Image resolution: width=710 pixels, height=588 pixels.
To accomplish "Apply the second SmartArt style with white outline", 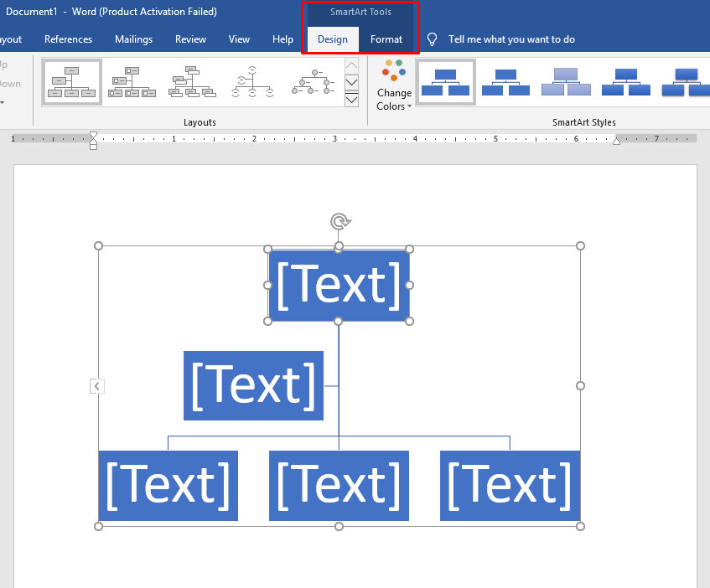I will coord(505,82).
